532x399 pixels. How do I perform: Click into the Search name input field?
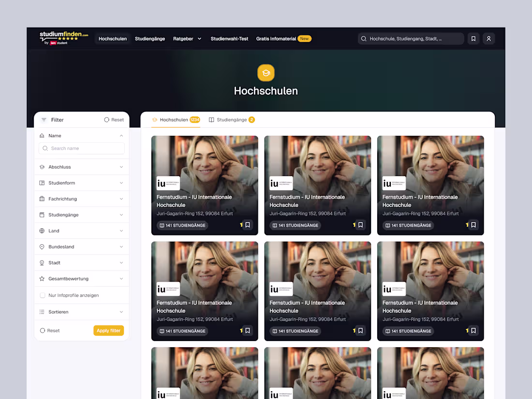[x=81, y=148]
